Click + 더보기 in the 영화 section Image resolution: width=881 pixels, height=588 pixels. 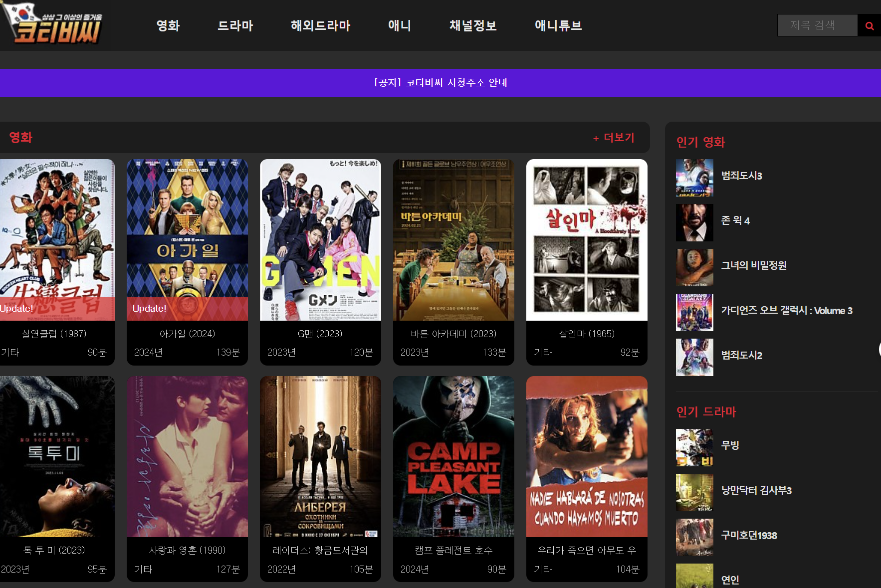click(614, 138)
